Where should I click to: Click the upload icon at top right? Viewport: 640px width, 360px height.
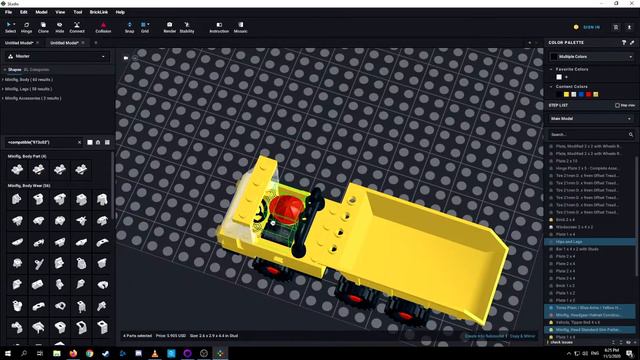point(629,27)
